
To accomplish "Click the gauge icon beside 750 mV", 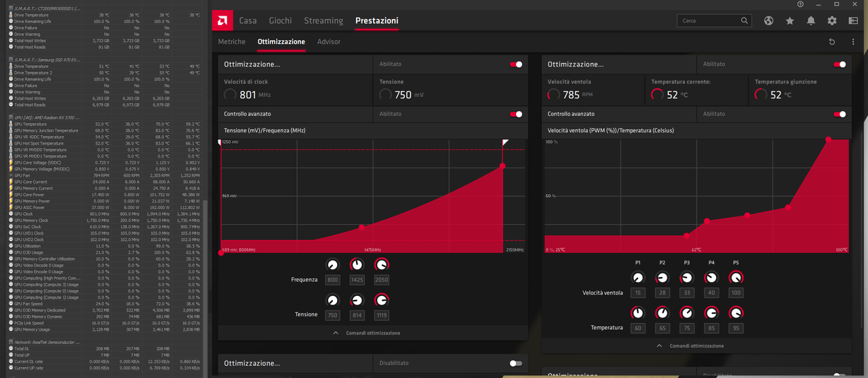I will (386, 95).
